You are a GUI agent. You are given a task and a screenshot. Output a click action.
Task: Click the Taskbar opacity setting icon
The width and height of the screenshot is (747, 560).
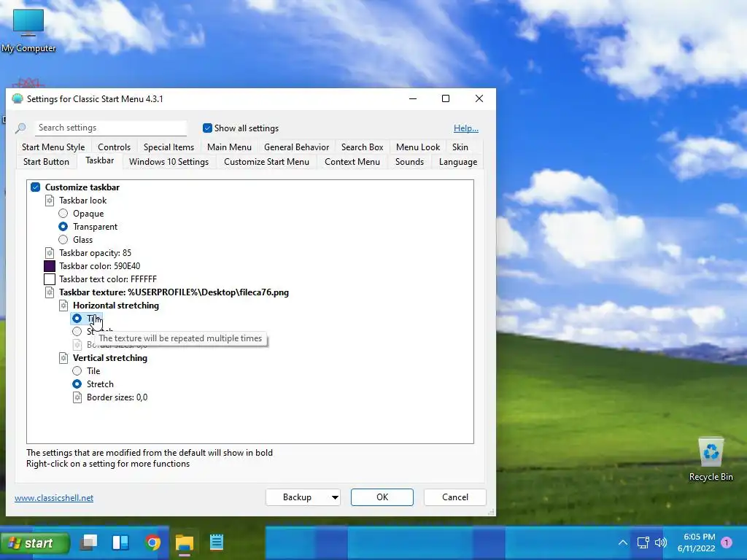tap(50, 253)
